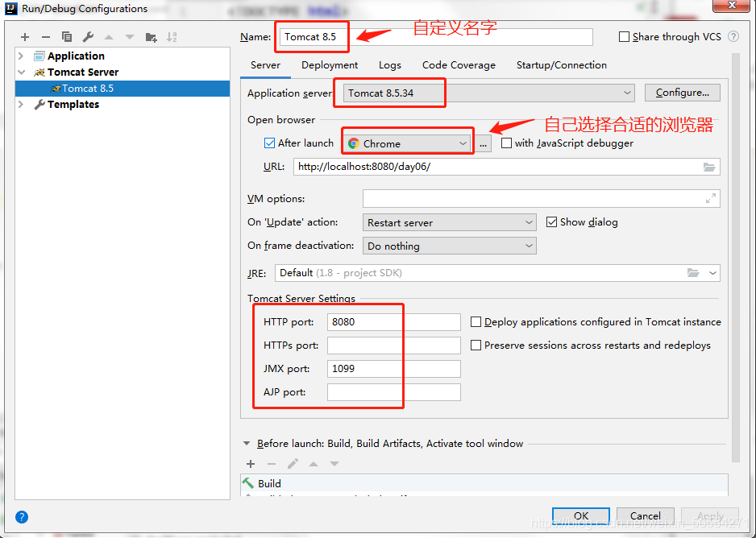
Task: Move the Before launch task up
Action: pyautogui.click(x=314, y=464)
